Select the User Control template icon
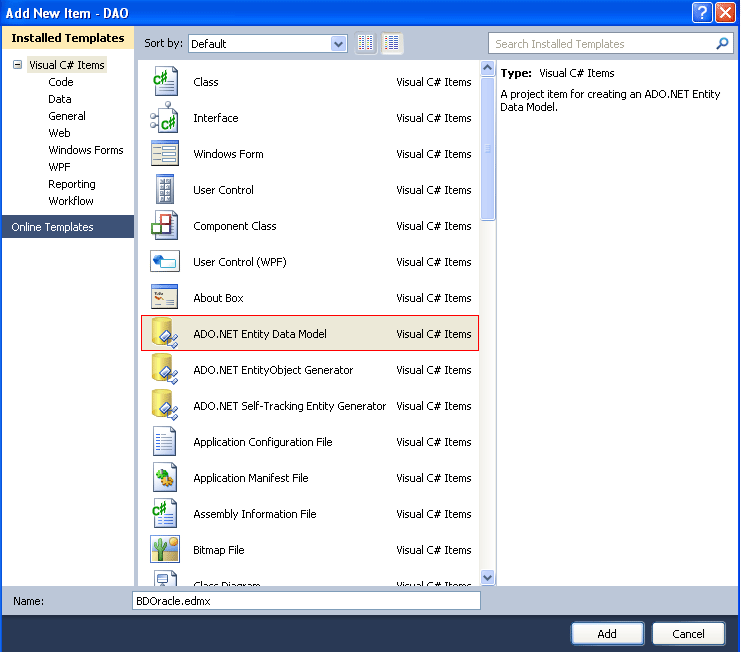Screen dimensions: 741x652 tap(165, 189)
